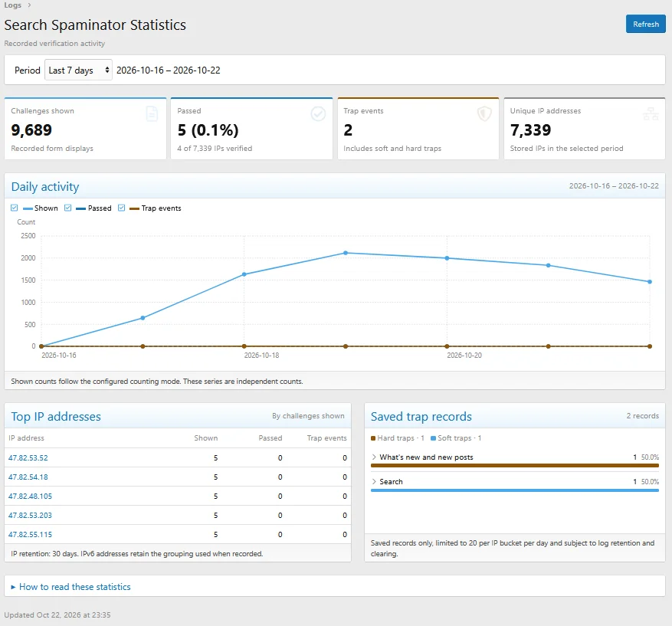Click the last Shown data point near 1500
This screenshot has width=672, height=626.
click(650, 282)
